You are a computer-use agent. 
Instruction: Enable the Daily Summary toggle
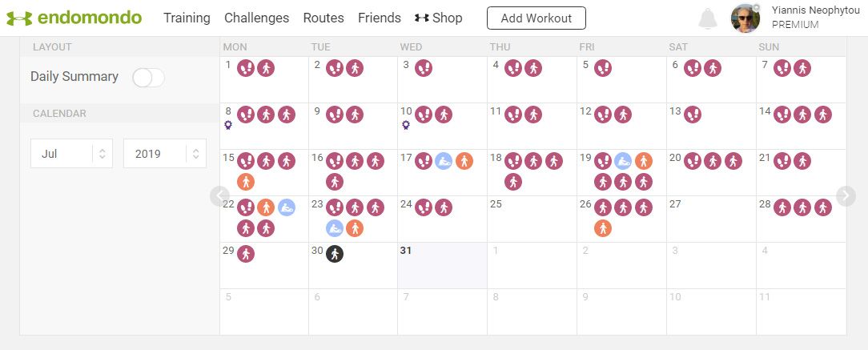click(x=148, y=78)
